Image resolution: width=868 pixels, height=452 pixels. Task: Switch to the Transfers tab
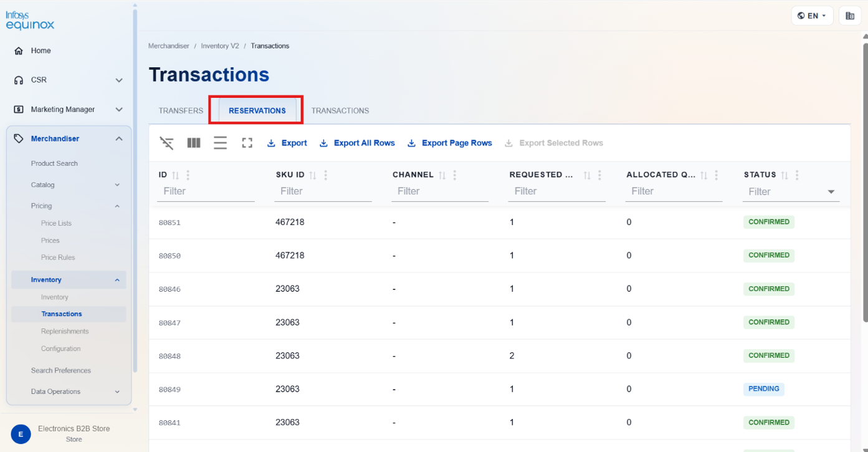click(x=181, y=111)
